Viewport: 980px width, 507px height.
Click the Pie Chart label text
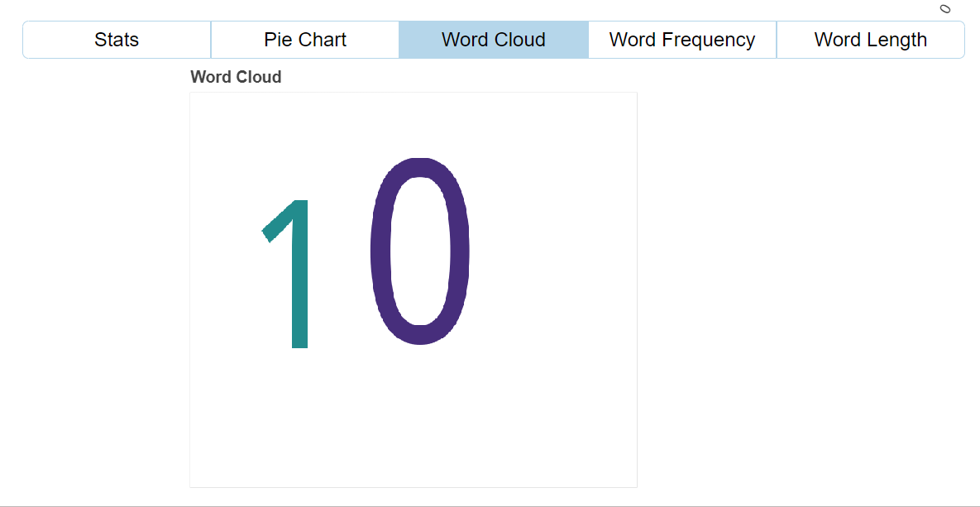pos(304,39)
